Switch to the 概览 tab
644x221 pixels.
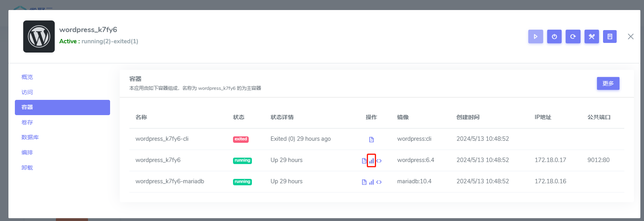[27, 77]
